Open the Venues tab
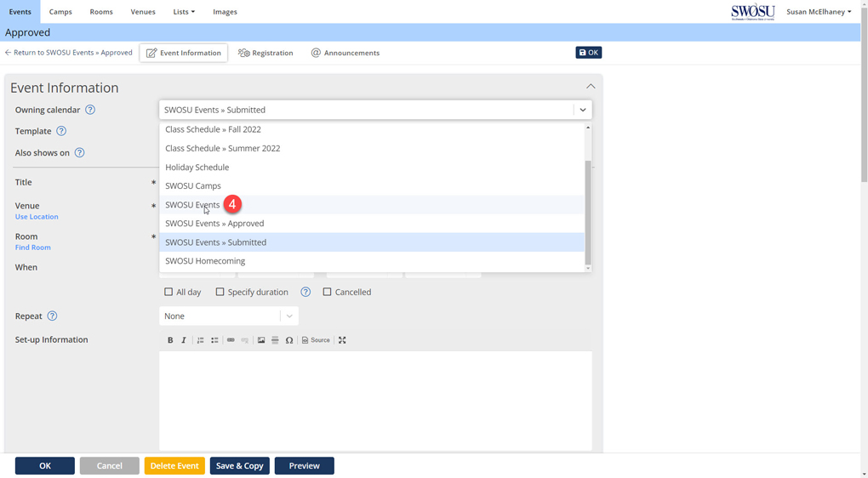The width and height of the screenshot is (868, 478). click(x=143, y=12)
